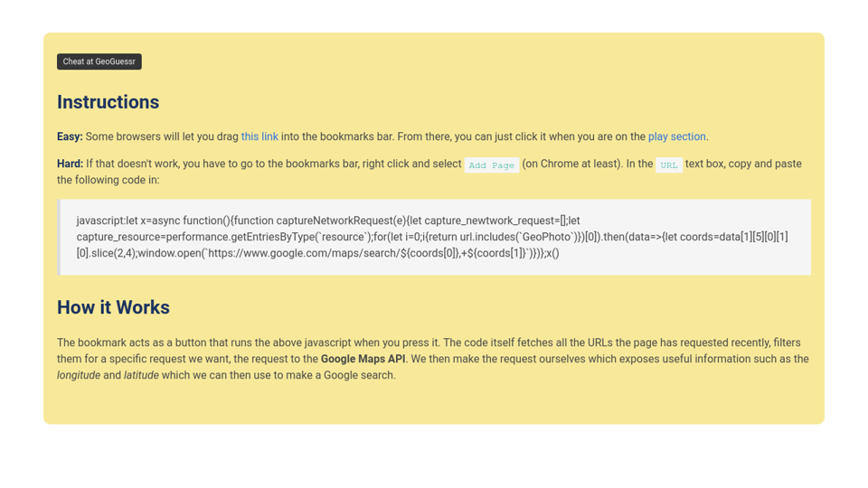The image size is (868, 488).
Task: Click the italic word 'longitude'
Action: (78, 375)
